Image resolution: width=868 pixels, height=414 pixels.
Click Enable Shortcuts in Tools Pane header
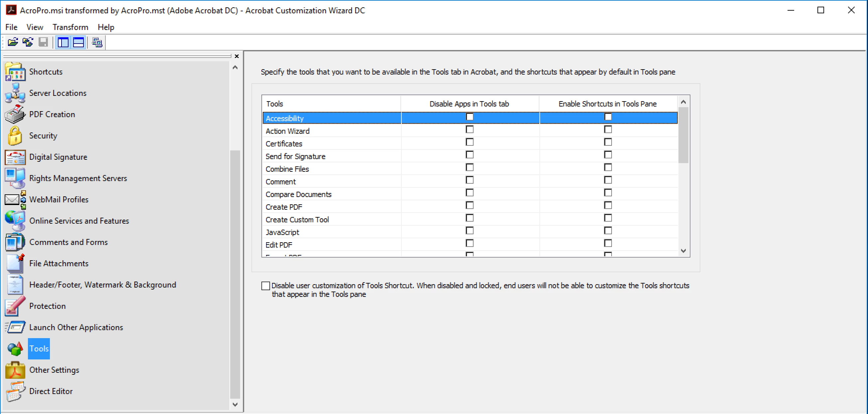click(608, 104)
